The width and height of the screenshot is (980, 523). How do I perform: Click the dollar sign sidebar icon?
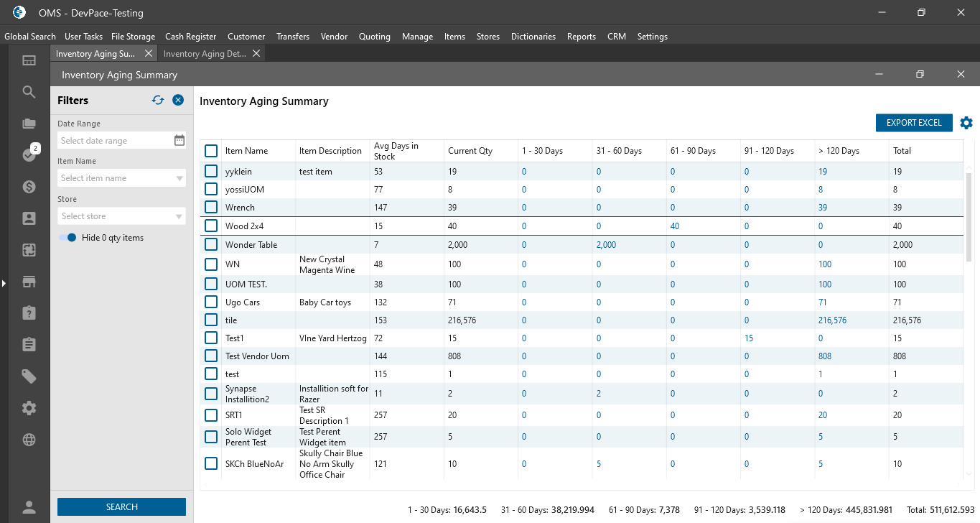[29, 187]
